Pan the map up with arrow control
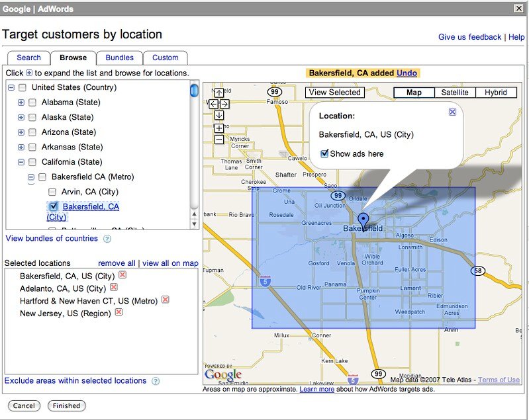The height and width of the screenshot is (420, 529). (x=219, y=93)
